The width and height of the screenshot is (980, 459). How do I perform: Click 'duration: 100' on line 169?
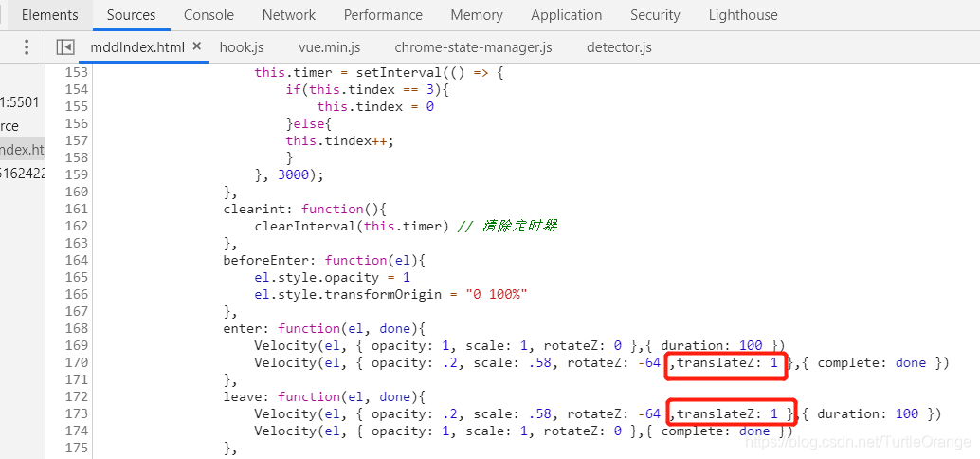coord(711,346)
